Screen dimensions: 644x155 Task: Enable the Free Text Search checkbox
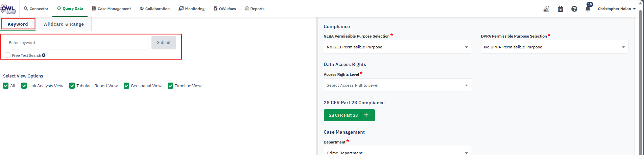coord(8,55)
